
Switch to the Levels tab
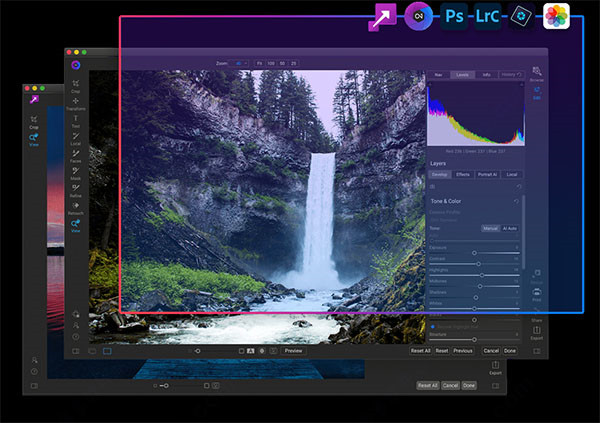pos(462,75)
